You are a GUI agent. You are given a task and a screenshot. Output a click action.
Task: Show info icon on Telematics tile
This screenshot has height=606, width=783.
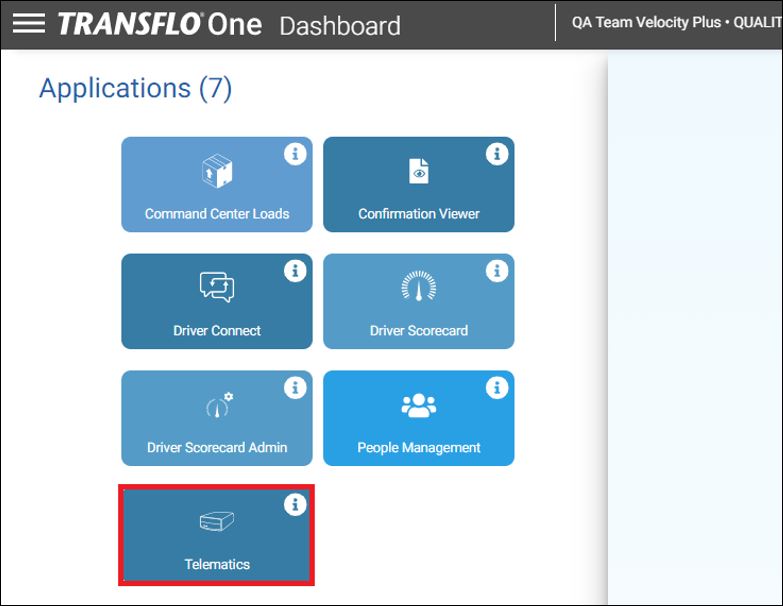click(295, 504)
